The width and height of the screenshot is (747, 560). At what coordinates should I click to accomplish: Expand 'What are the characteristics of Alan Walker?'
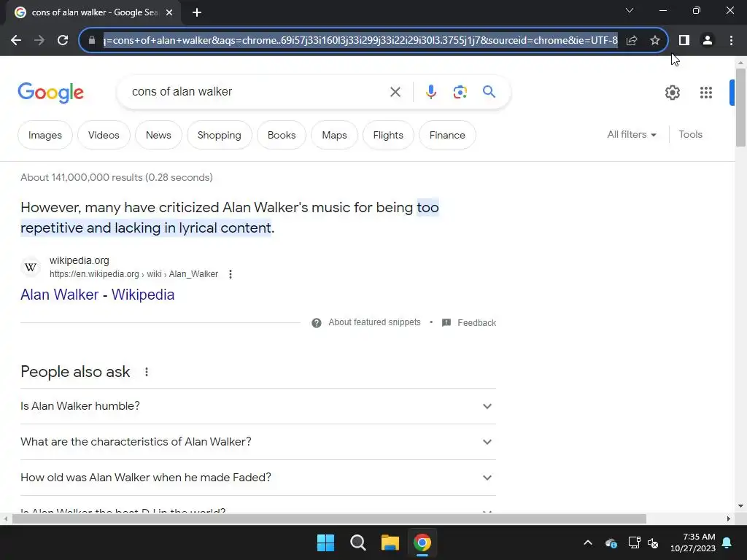click(258, 442)
